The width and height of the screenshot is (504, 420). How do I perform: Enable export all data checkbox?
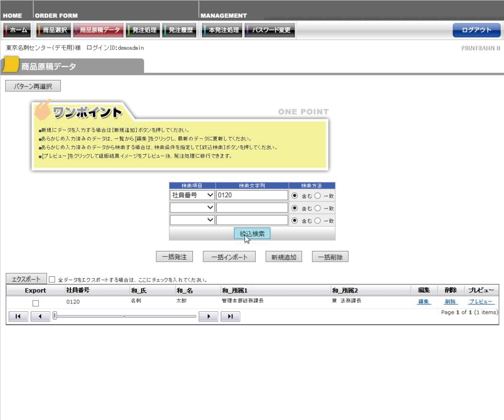coord(52,279)
